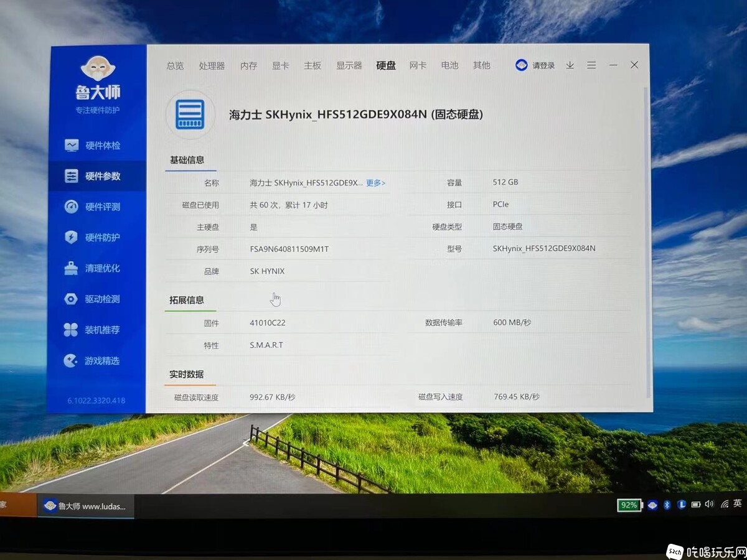
Task: Click the 拓展信息 section header
Action: pos(187,300)
